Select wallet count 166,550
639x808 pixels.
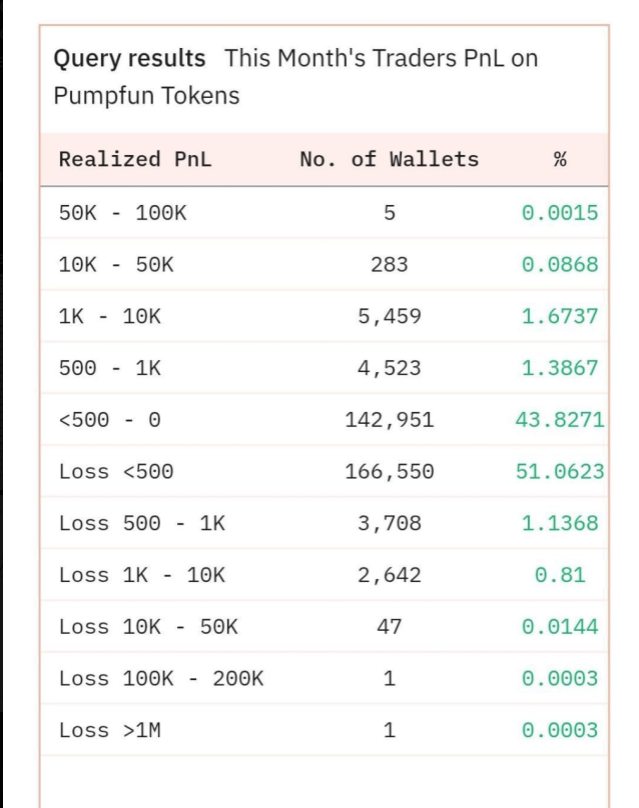click(389, 472)
